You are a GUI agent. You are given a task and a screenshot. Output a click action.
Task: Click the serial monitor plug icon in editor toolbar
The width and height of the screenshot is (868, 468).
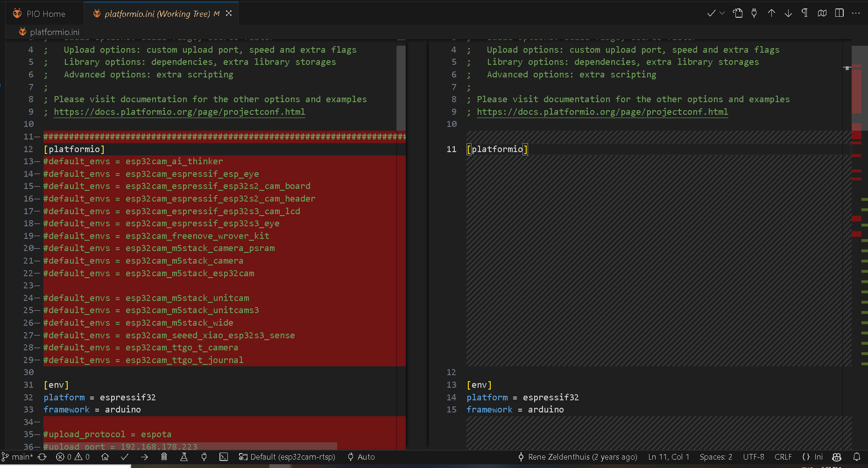[754, 13]
